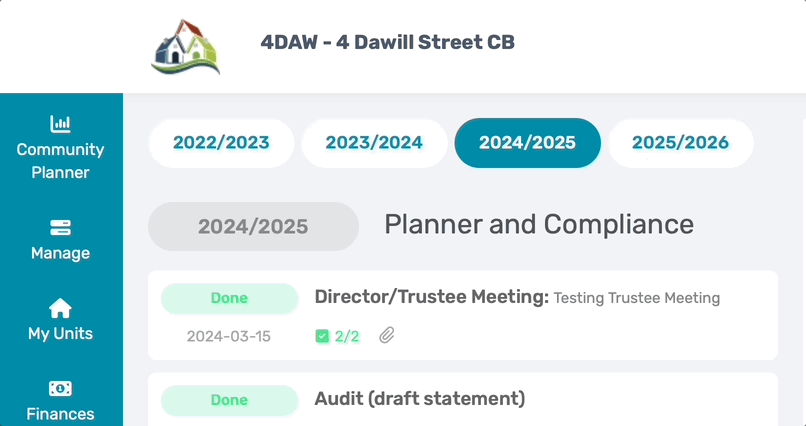Select the 2022/2023 year tab
Viewport: 806px width, 426px height.
click(221, 143)
